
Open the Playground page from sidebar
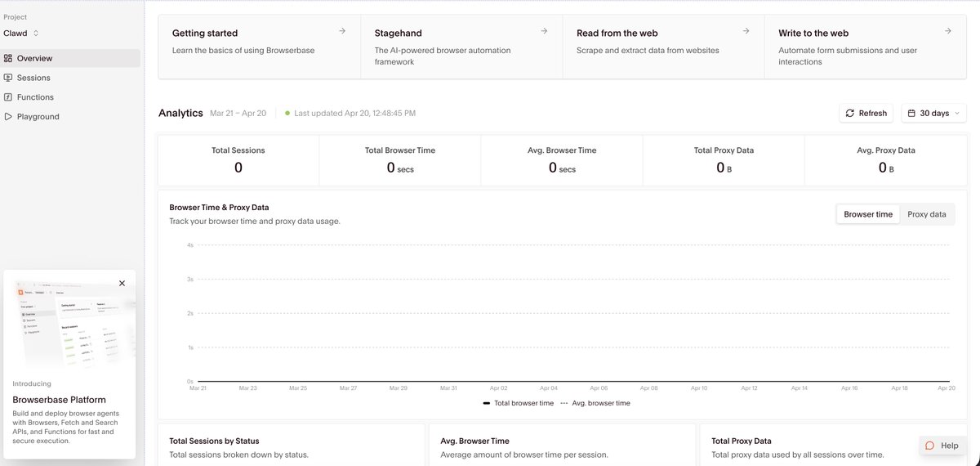(38, 117)
